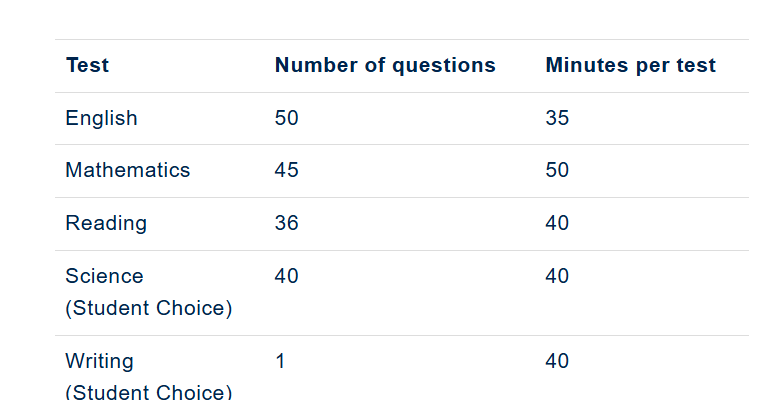Click English question count 50

tap(286, 118)
